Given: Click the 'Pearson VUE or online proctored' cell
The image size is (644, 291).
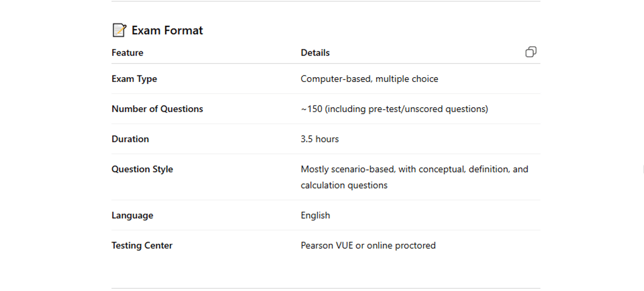Looking at the screenshot, I should (x=368, y=245).
